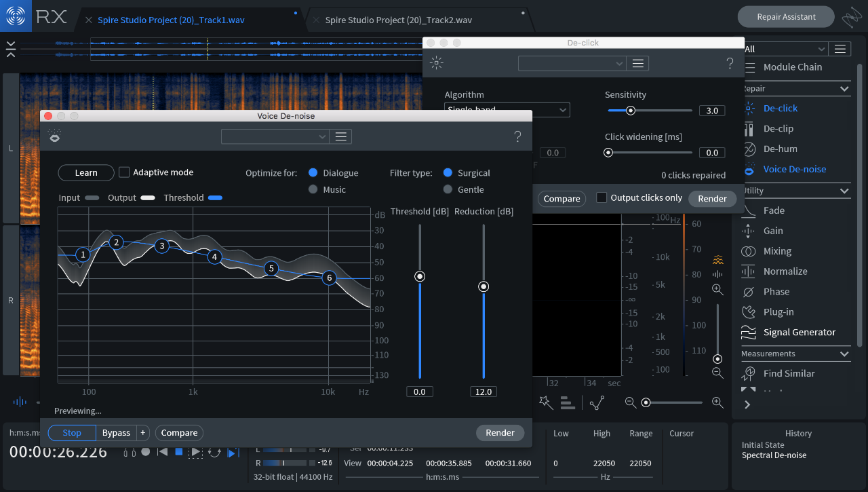The image size is (868, 492).
Task: Click the De-click Sensitivity slider handle
Action: [x=631, y=111]
